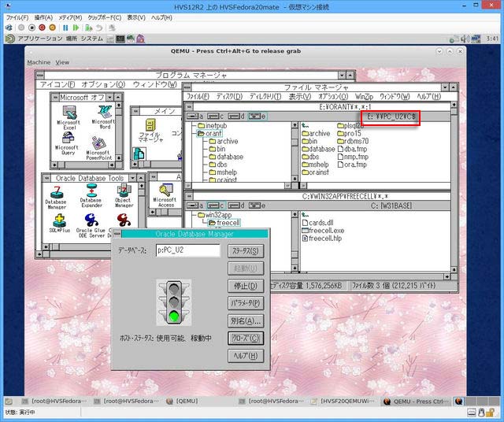Open the Machine menu in QEMU window

coord(39,62)
